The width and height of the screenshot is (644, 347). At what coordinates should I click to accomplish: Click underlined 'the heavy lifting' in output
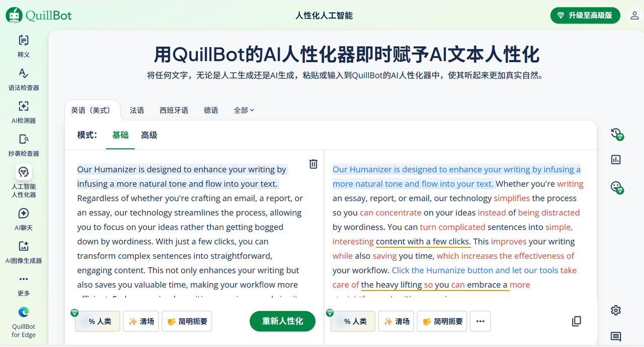point(391,285)
